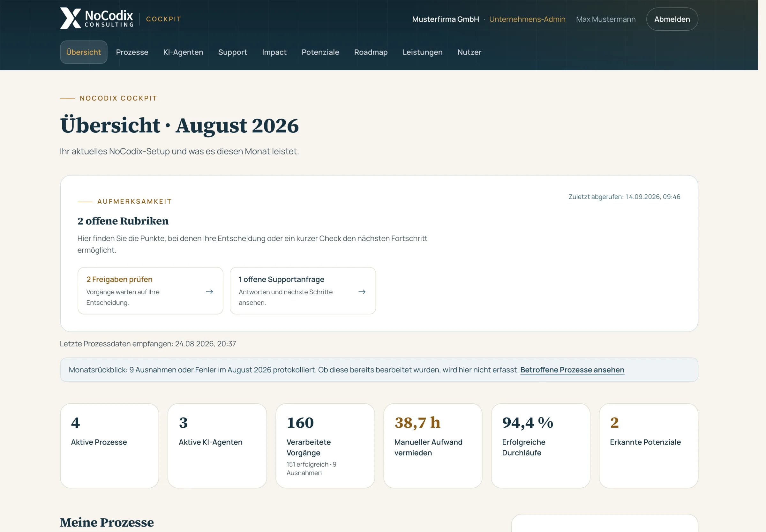This screenshot has width=766, height=532.
Task: Select the 3 Aktive KI-Agenten card
Action: pyautogui.click(x=217, y=446)
